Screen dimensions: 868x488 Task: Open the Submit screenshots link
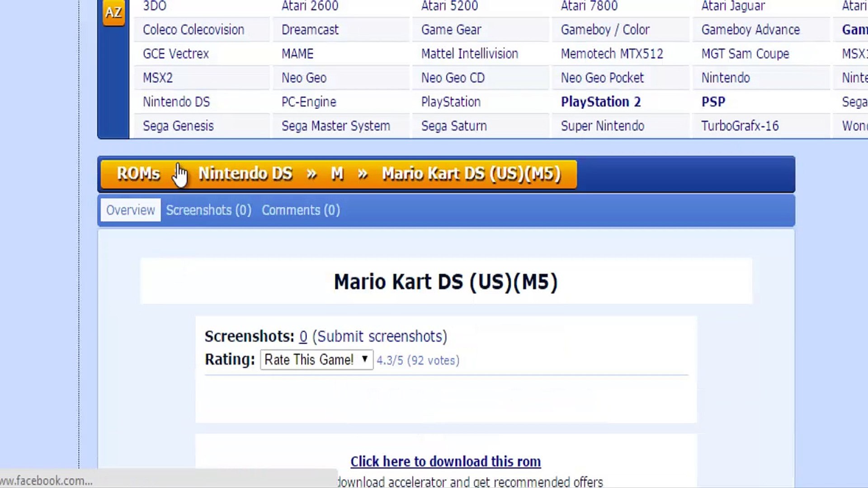click(379, 336)
